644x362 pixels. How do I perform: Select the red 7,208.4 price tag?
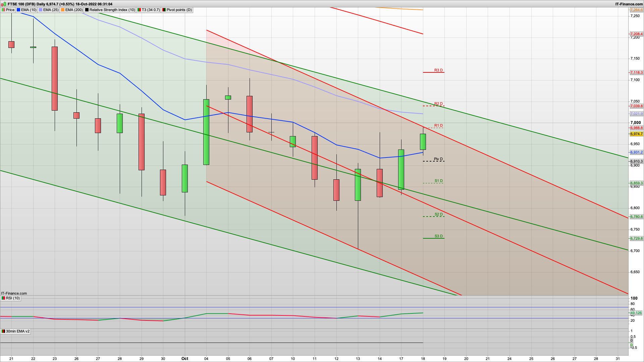pyautogui.click(x=636, y=34)
